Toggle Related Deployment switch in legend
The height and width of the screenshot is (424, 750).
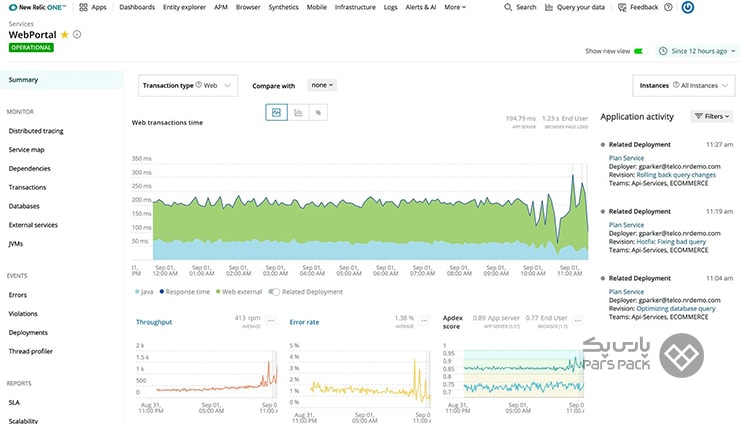[274, 292]
